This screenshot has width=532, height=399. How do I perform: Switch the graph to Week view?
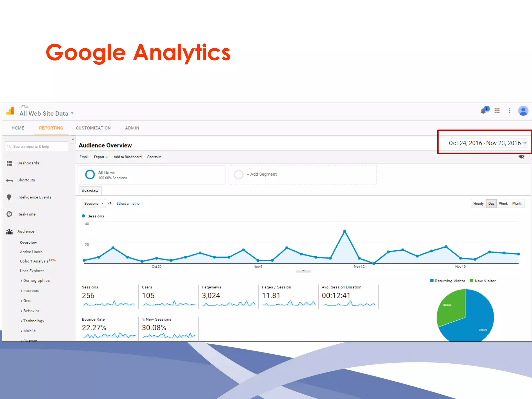[x=503, y=203]
